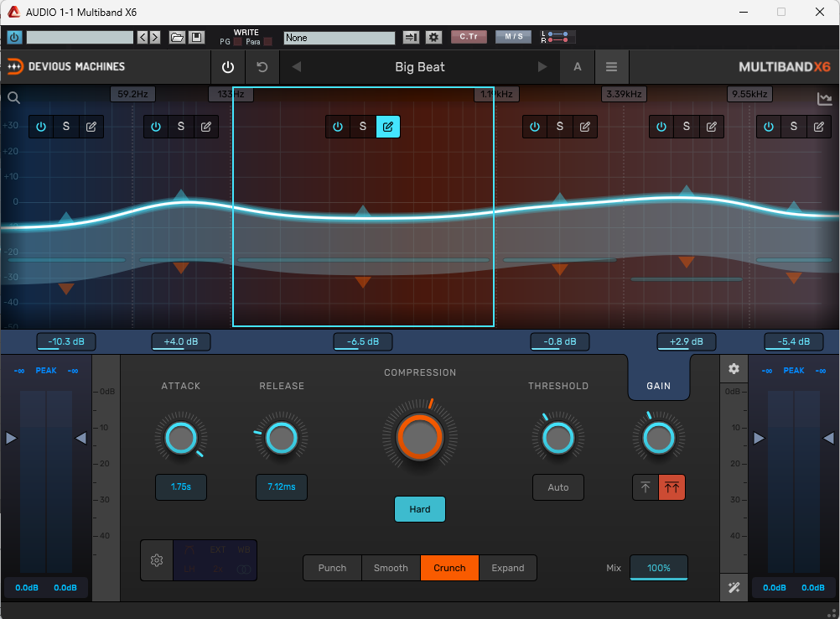Toggle the Multiband X6 main power button
The height and width of the screenshot is (619, 840).
click(228, 67)
